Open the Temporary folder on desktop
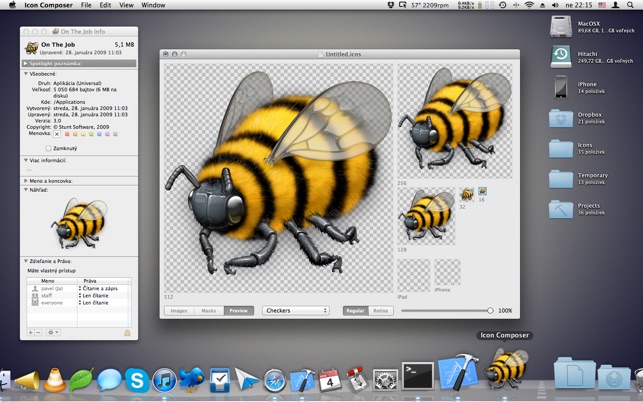Image resolution: width=643 pixels, height=402 pixels. click(x=561, y=179)
